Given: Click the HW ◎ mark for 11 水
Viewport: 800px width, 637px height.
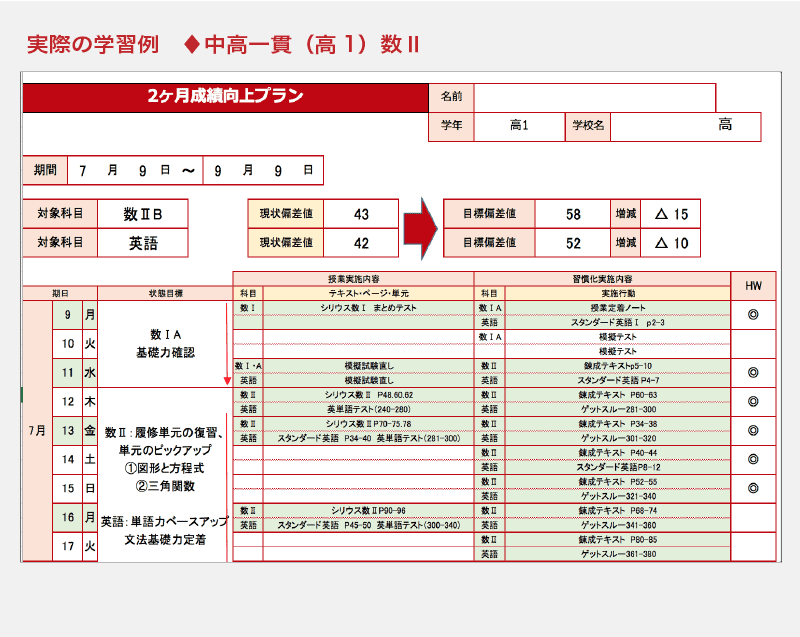Looking at the screenshot, I should 753,372.
